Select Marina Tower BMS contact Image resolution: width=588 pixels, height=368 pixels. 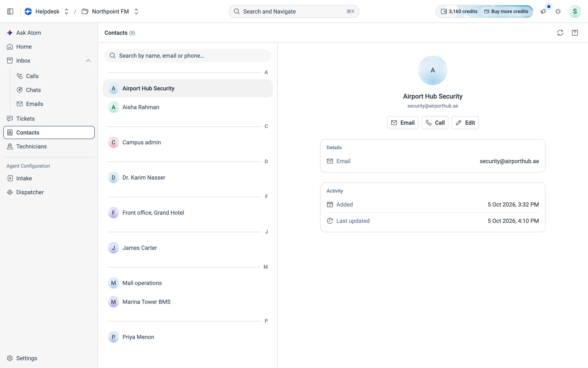[188, 302]
